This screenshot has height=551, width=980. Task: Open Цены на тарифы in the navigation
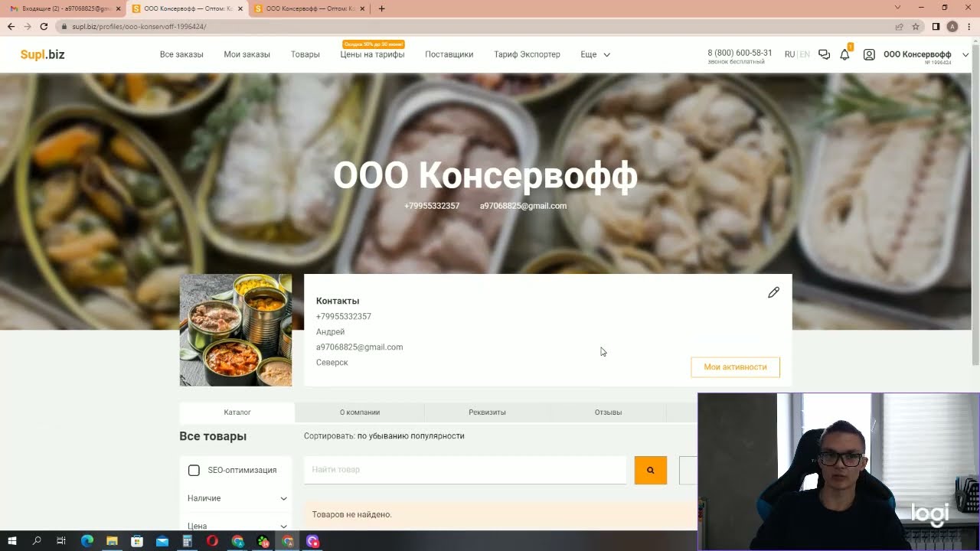point(372,54)
